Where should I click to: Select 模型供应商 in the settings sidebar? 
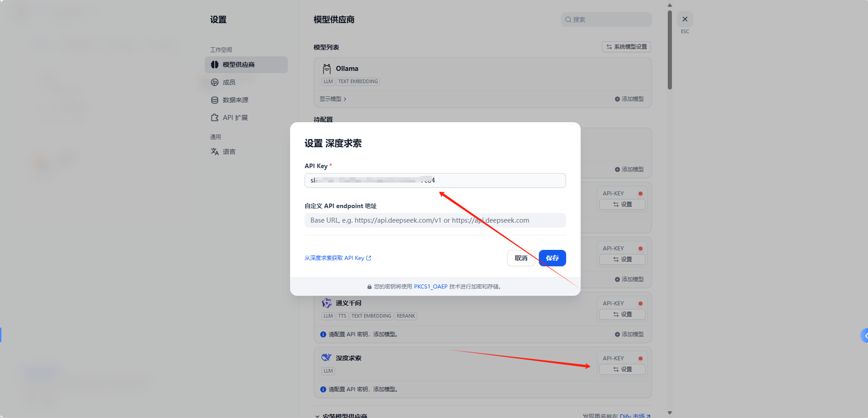pyautogui.click(x=246, y=65)
